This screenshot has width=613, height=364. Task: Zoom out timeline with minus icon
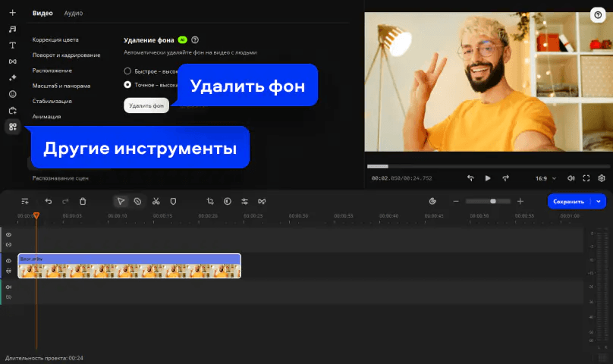(456, 202)
